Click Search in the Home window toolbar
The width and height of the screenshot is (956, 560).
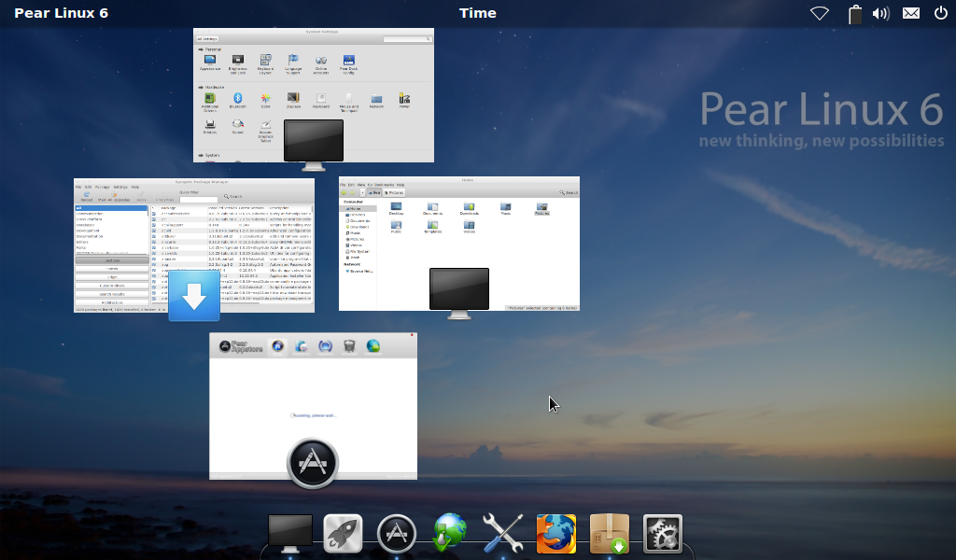click(569, 192)
